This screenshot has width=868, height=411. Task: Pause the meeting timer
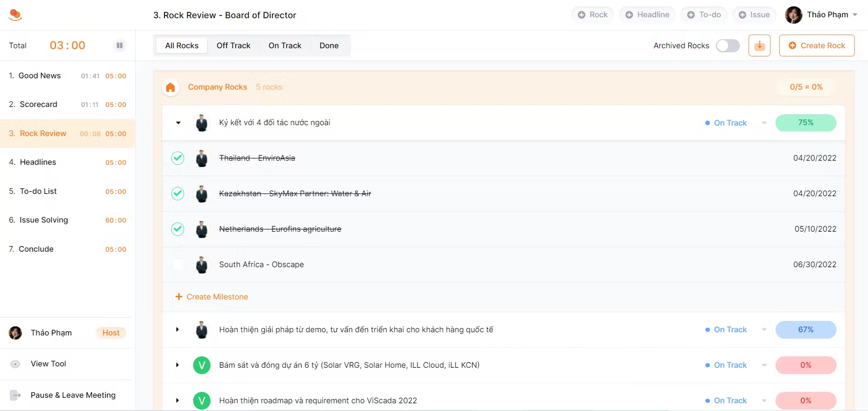pyautogui.click(x=119, y=46)
